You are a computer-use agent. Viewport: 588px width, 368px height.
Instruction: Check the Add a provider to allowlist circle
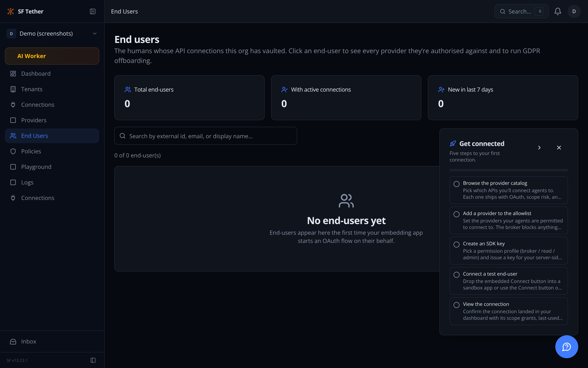click(x=457, y=214)
